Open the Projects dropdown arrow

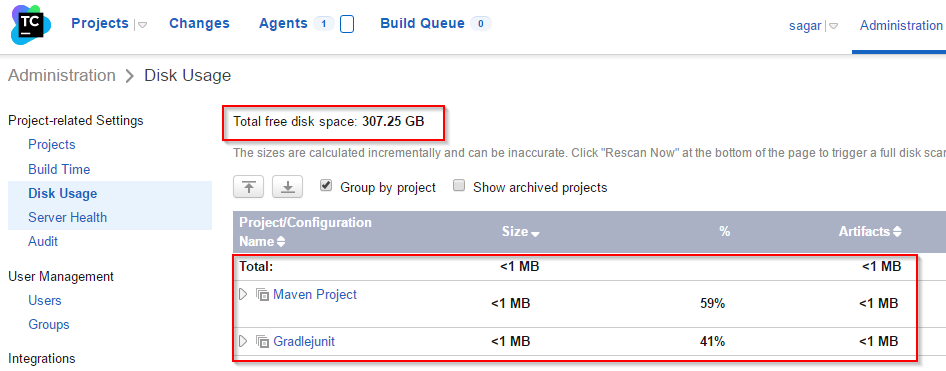pyautogui.click(x=143, y=25)
